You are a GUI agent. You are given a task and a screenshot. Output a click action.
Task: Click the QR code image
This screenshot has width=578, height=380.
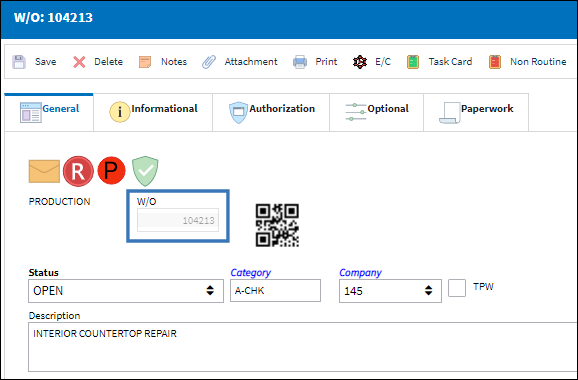[x=277, y=225]
